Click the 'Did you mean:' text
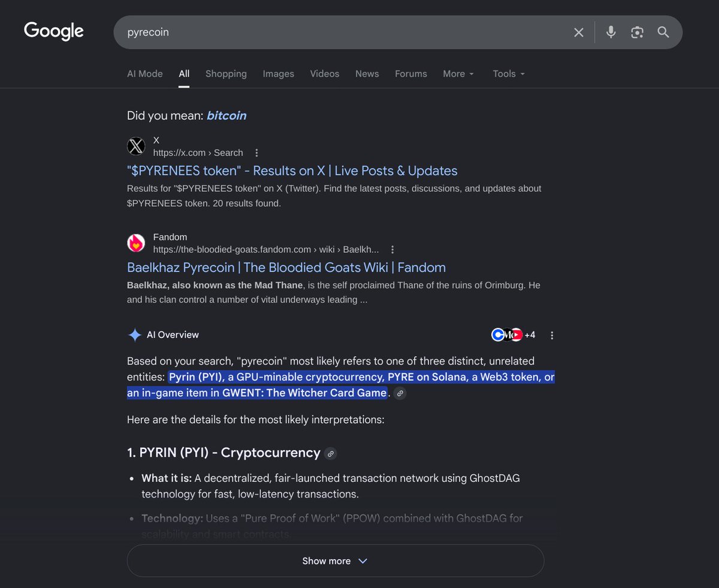The image size is (719, 588). pyautogui.click(x=165, y=116)
